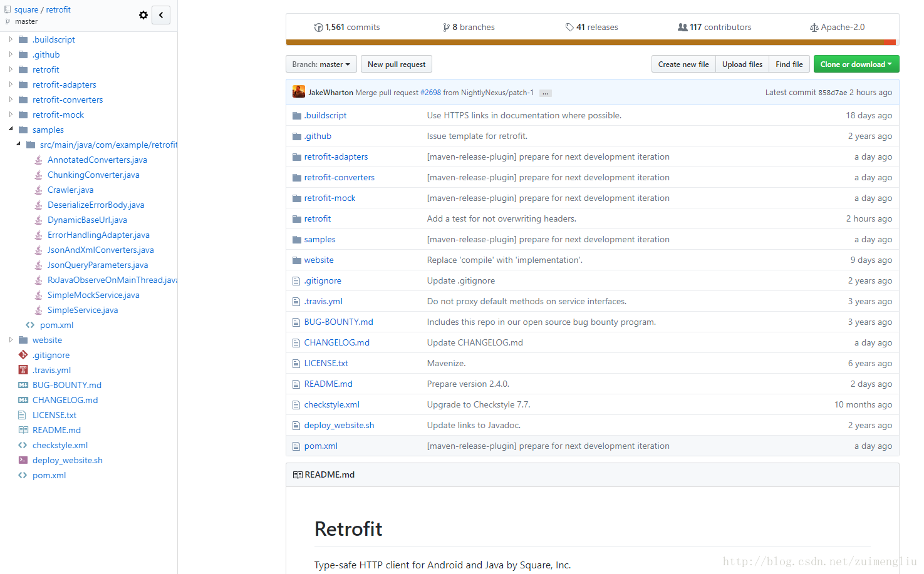
Task: Click the code icon beside checkstyle.xml in the sidebar
Action: (23, 445)
